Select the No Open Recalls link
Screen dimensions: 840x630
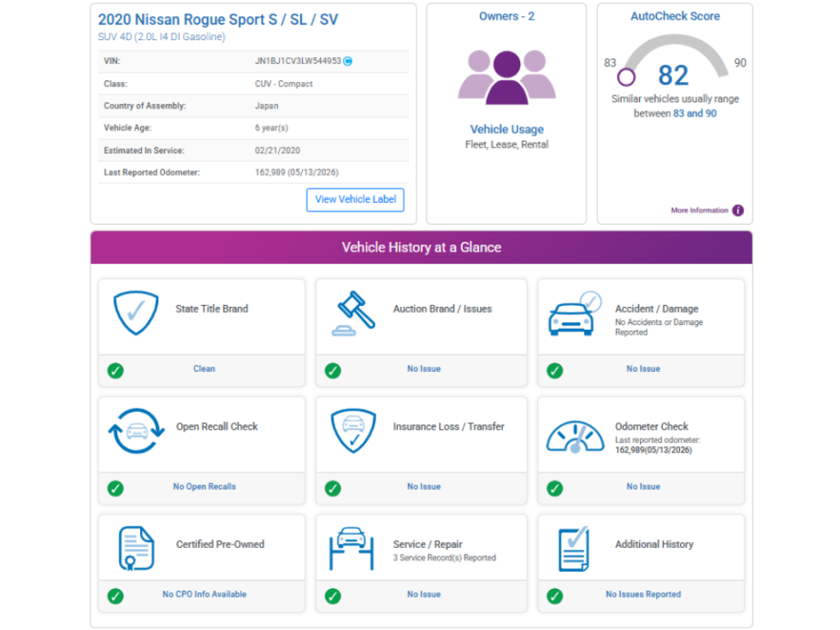tap(204, 486)
